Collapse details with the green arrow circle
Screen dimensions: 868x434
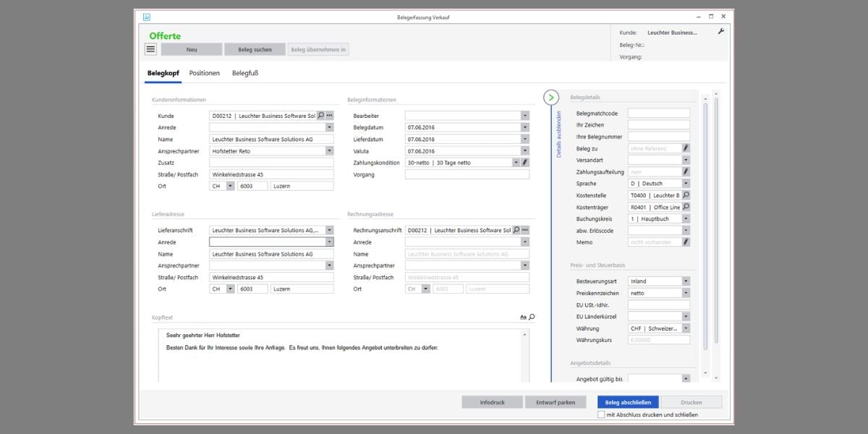551,97
